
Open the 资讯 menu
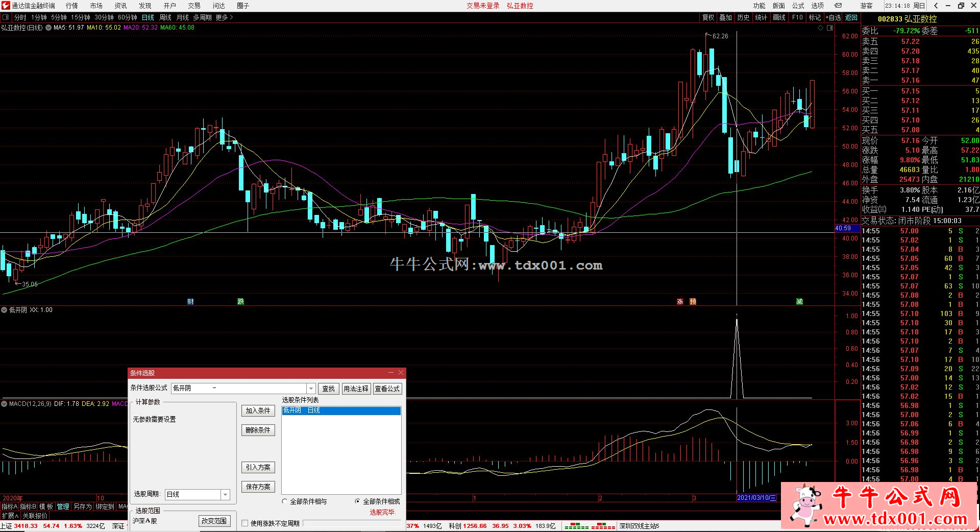pyautogui.click(x=121, y=6)
